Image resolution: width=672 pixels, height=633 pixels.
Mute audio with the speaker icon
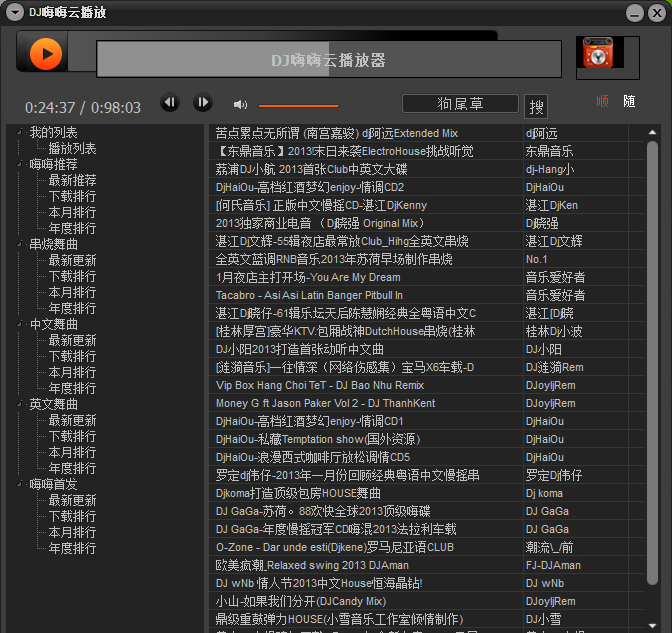[240, 104]
